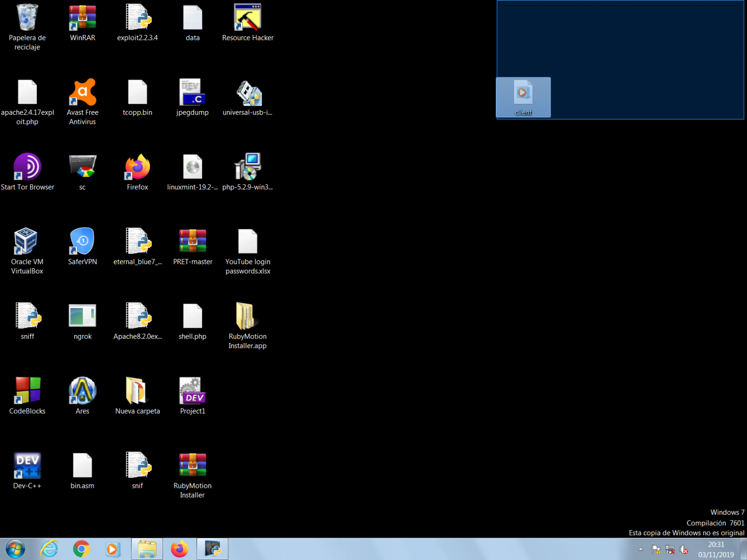The width and height of the screenshot is (747, 560).
Task: Open the muted volume tray icon
Action: [684, 550]
